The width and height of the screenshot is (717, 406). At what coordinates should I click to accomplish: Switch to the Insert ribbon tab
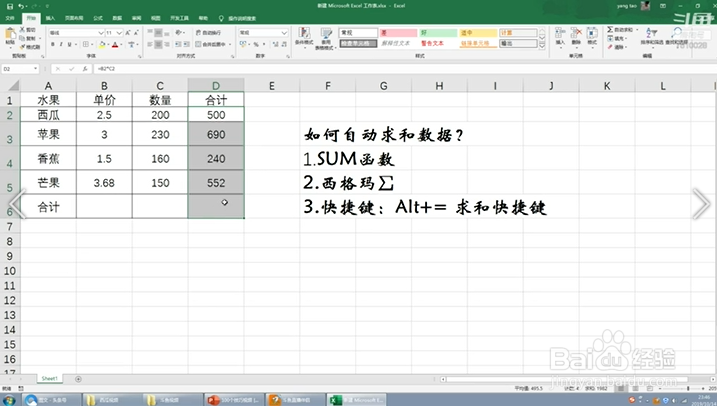(50, 18)
